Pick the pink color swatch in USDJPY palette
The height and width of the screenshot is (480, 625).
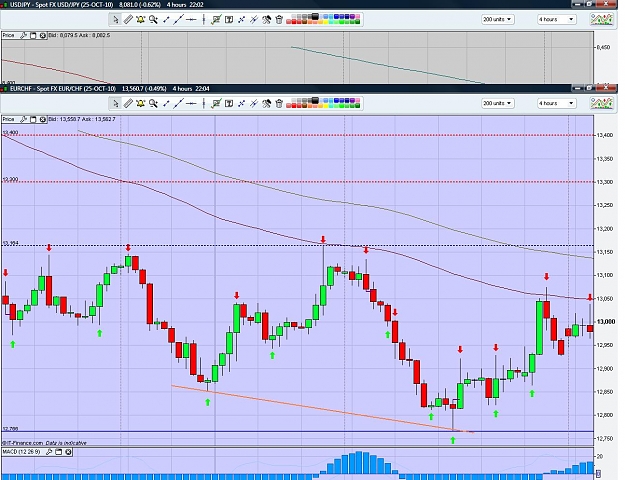coord(357,16)
